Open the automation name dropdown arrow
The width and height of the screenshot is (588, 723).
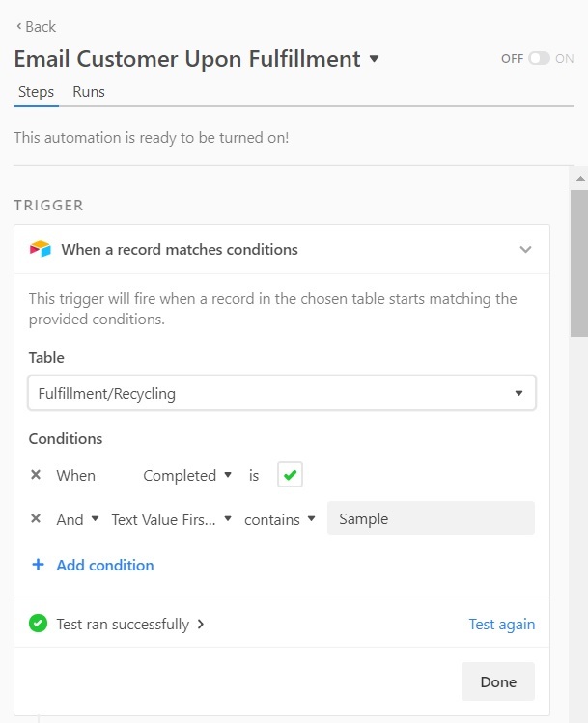(374, 59)
